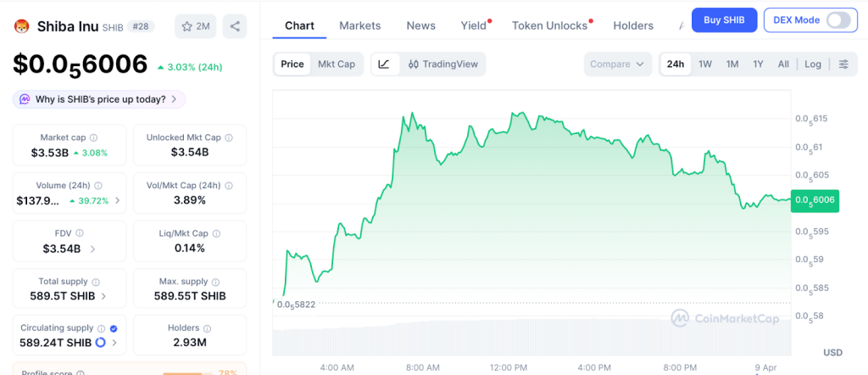Open "Why is SHIB's price up today?"
Image resolution: width=868 pixels, height=375 pixels.
point(99,99)
